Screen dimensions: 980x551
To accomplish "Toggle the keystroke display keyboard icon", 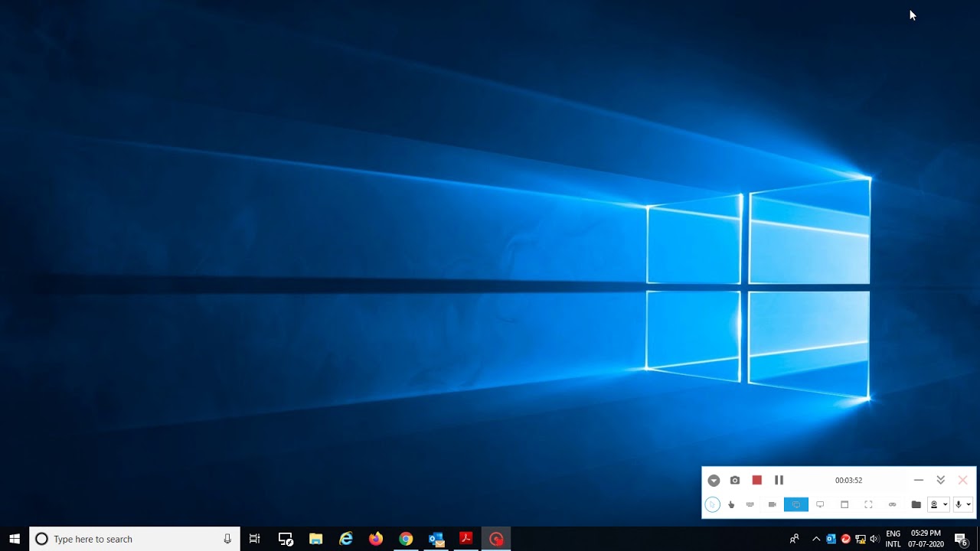I will point(750,504).
